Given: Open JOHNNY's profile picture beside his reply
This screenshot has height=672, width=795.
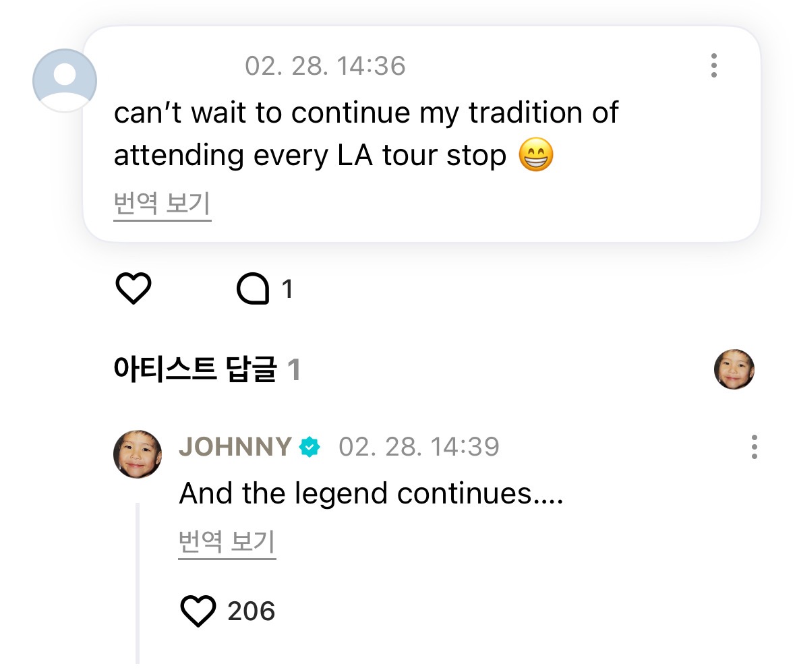Looking at the screenshot, I should [x=138, y=454].
